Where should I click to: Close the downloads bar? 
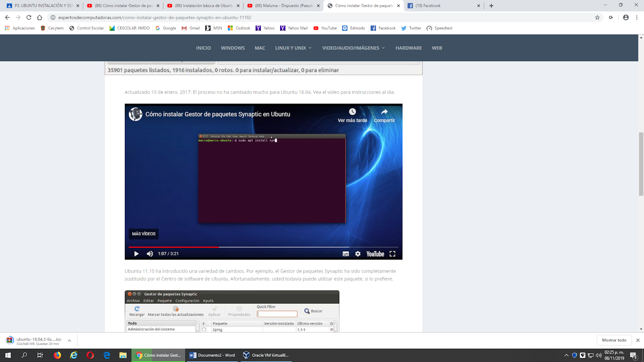pos(638,340)
